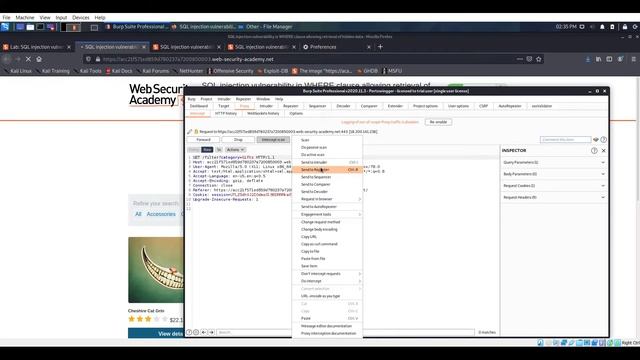The width and height of the screenshot is (640, 360).
Task: Close the Inspector panel with the X
Action: pos(604,151)
